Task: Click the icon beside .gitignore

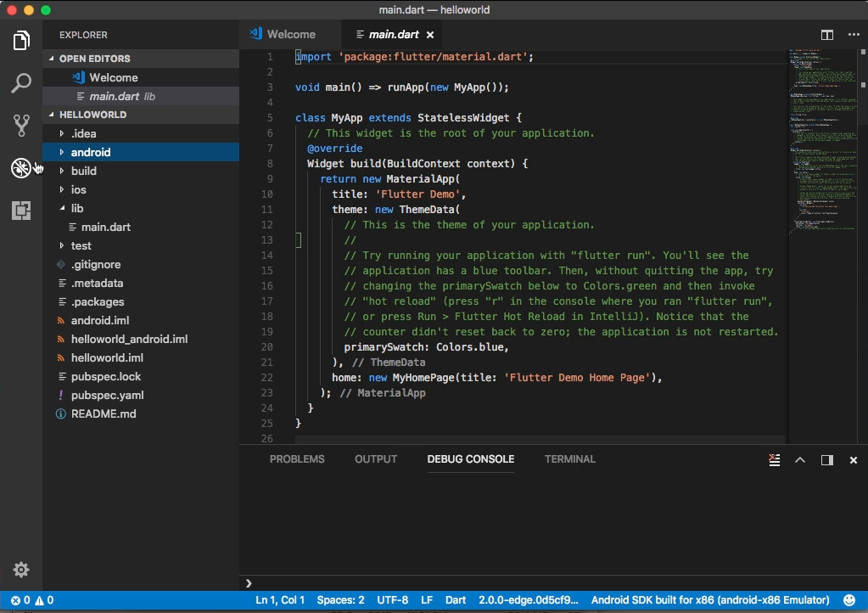Action: point(61,265)
